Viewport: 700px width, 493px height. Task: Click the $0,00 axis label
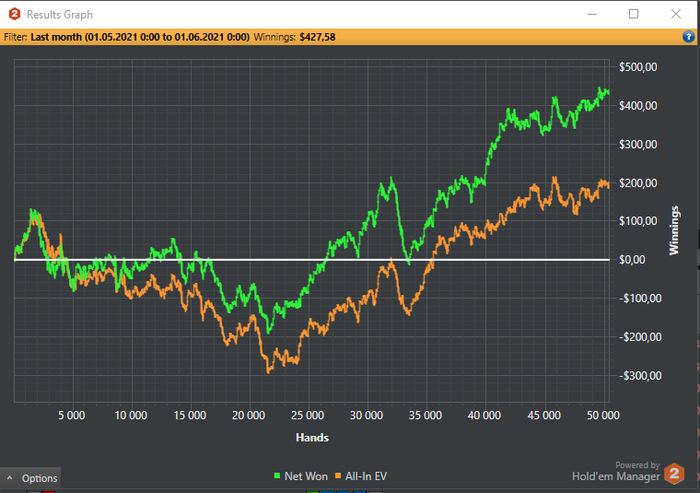click(632, 259)
